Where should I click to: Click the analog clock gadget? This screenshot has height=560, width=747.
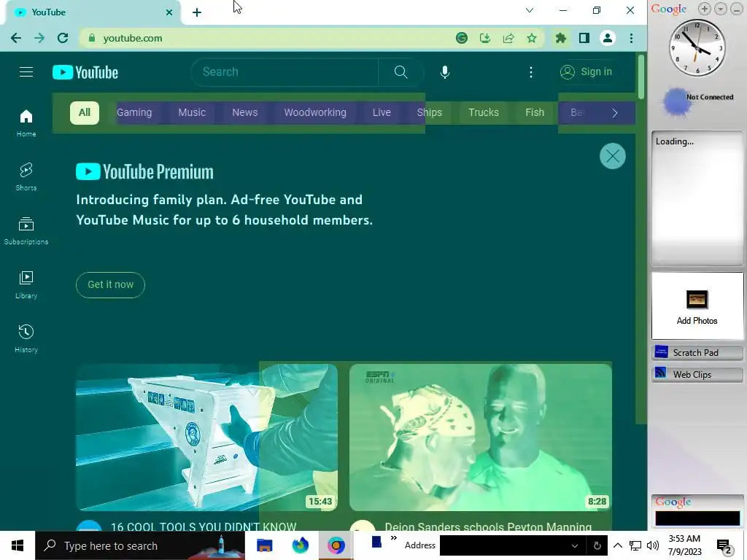697,47
